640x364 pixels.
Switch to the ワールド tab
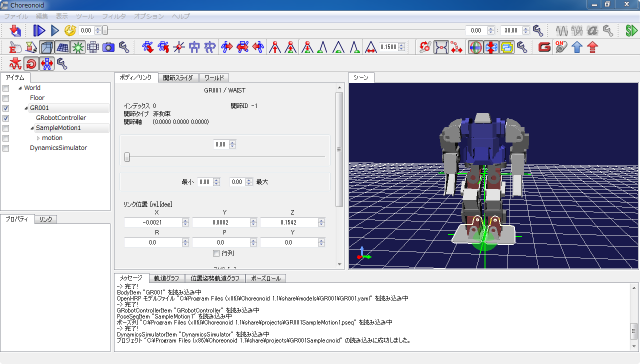click(214, 78)
